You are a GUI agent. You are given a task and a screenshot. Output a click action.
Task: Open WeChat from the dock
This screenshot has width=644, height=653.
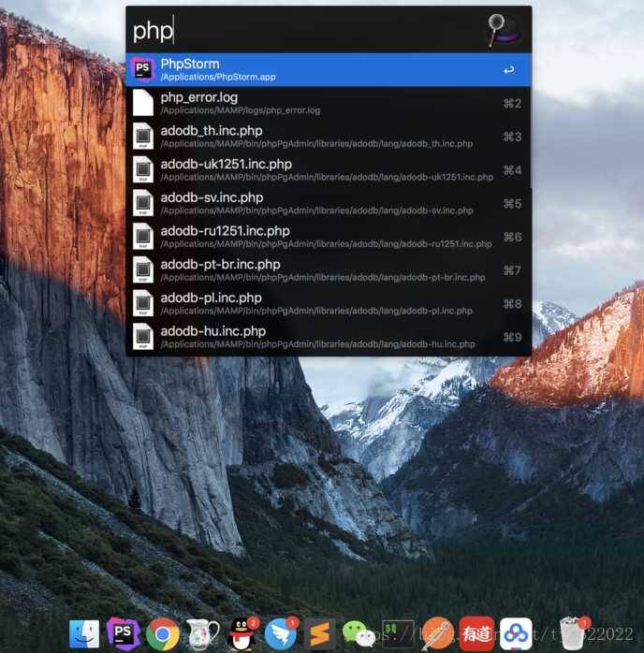click(x=359, y=634)
